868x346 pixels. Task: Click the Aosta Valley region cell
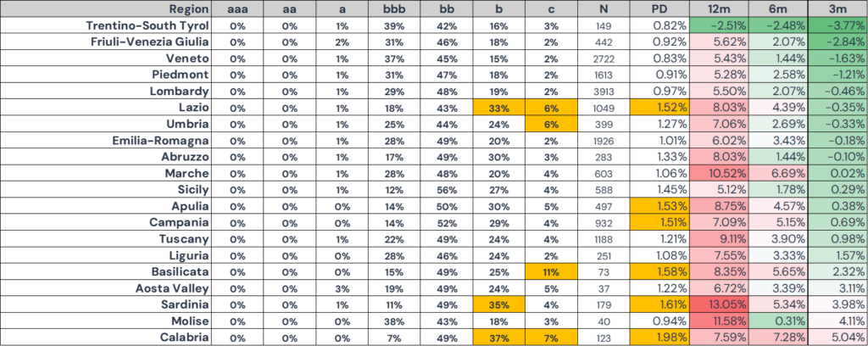coord(106,287)
